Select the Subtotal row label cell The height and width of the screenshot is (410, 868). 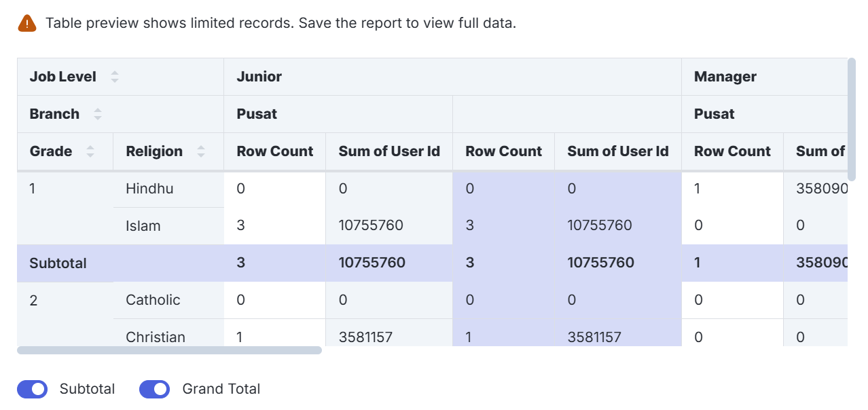(58, 263)
